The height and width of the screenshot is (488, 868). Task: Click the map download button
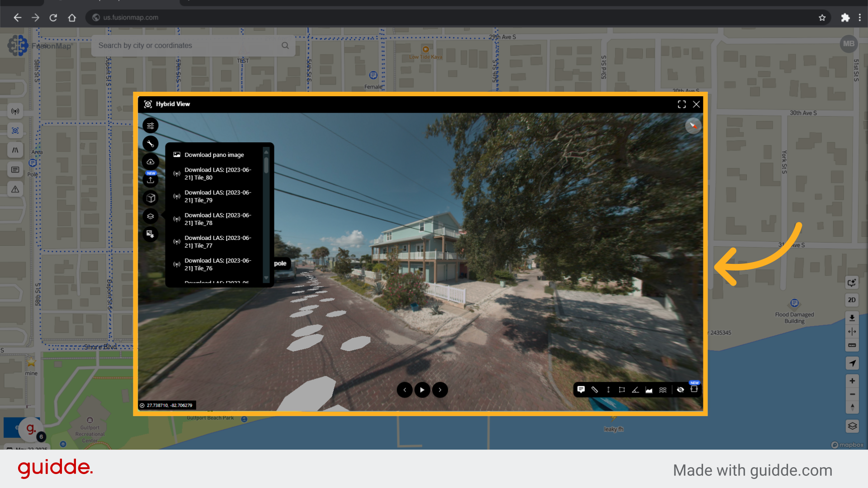[x=852, y=318]
